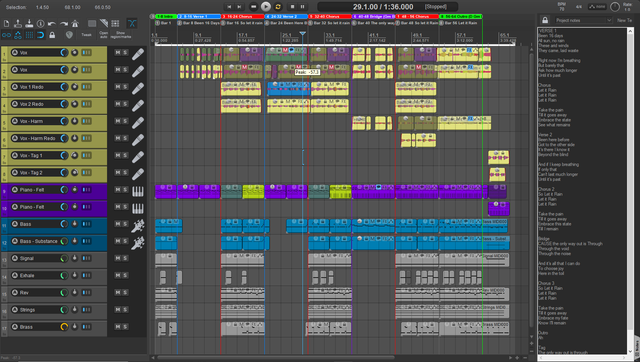The height and width of the screenshot is (362, 640).
Task: Select the 16-24 Chorus region
Action: (242, 17)
